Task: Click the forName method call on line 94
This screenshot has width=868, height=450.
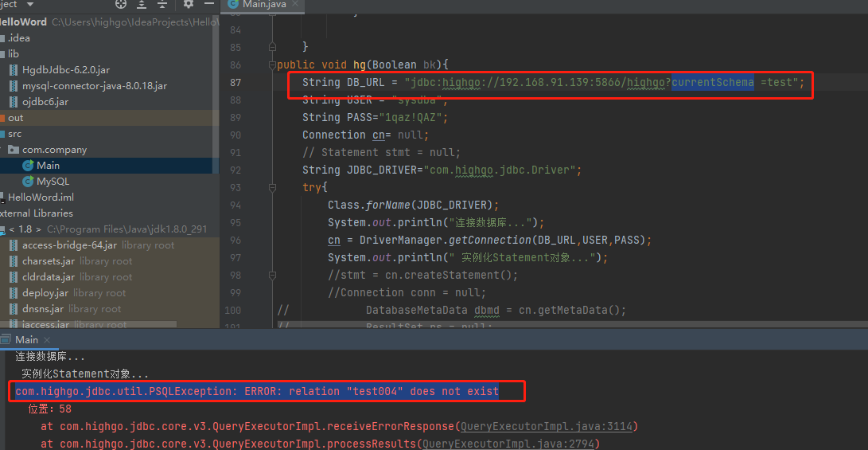Action: 387,205
